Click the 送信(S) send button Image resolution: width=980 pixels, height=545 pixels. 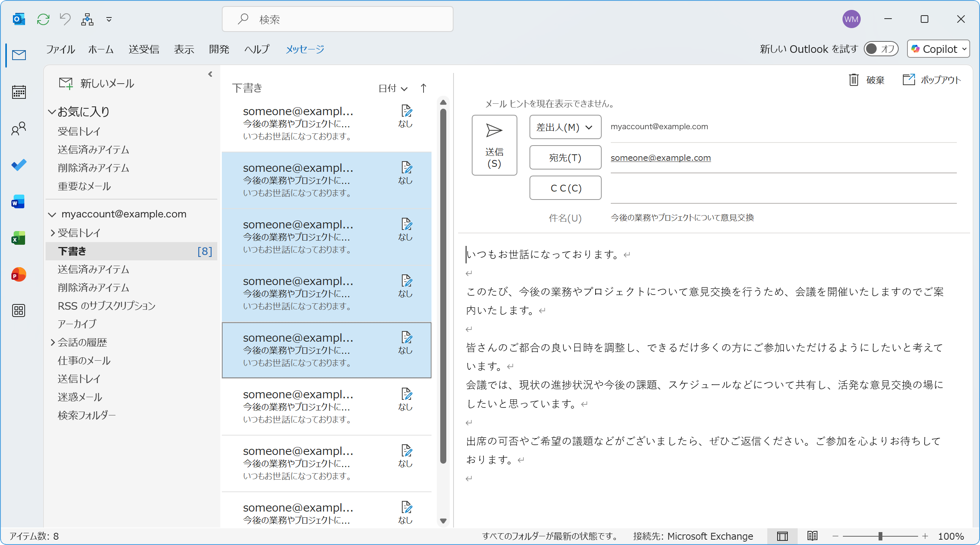(x=494, y=146)
